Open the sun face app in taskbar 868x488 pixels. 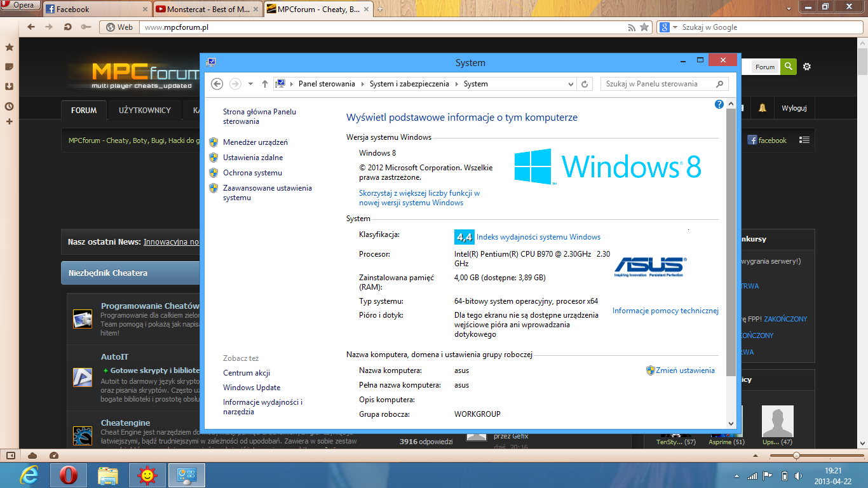147,475
